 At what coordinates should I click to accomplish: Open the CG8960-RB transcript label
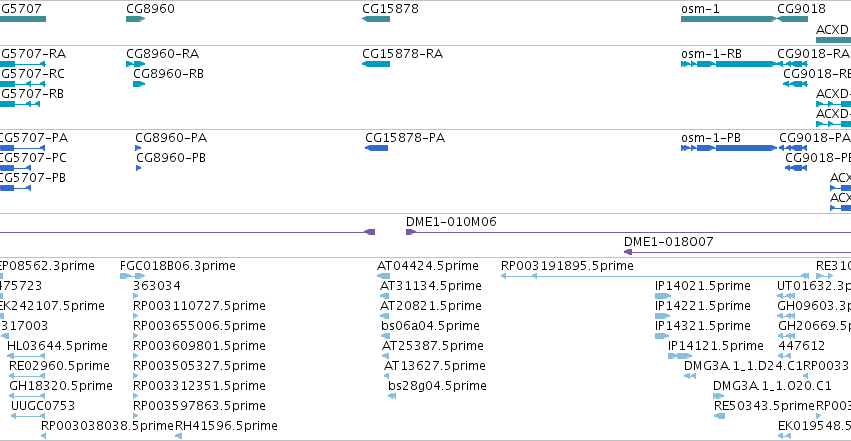tap(168, 74)
